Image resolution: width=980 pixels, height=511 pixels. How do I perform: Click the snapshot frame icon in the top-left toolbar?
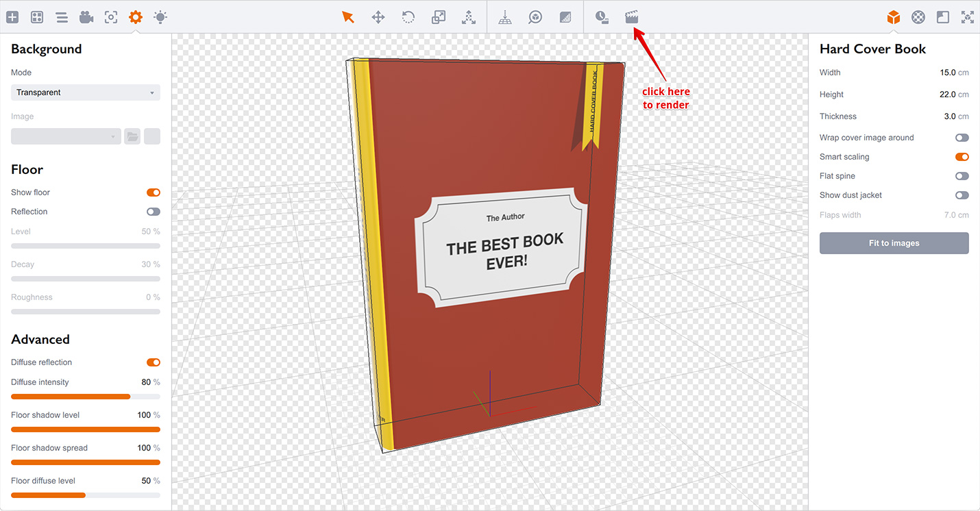111,17
